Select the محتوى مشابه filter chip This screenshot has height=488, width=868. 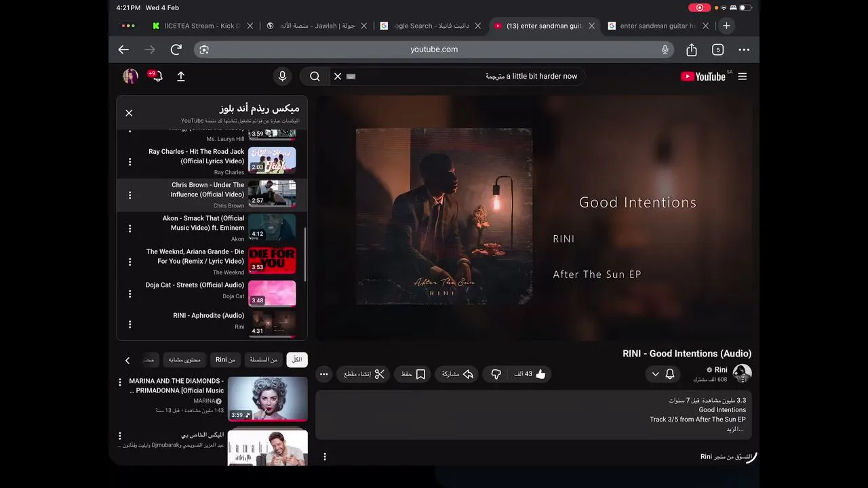[184, 360]
